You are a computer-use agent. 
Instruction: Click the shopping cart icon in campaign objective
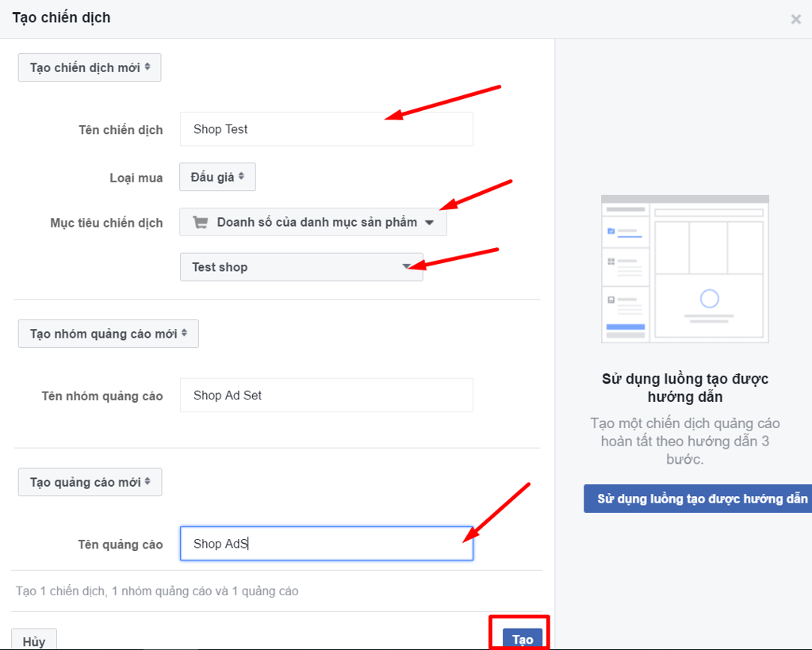pyautogui.click(x=200, y=223)
